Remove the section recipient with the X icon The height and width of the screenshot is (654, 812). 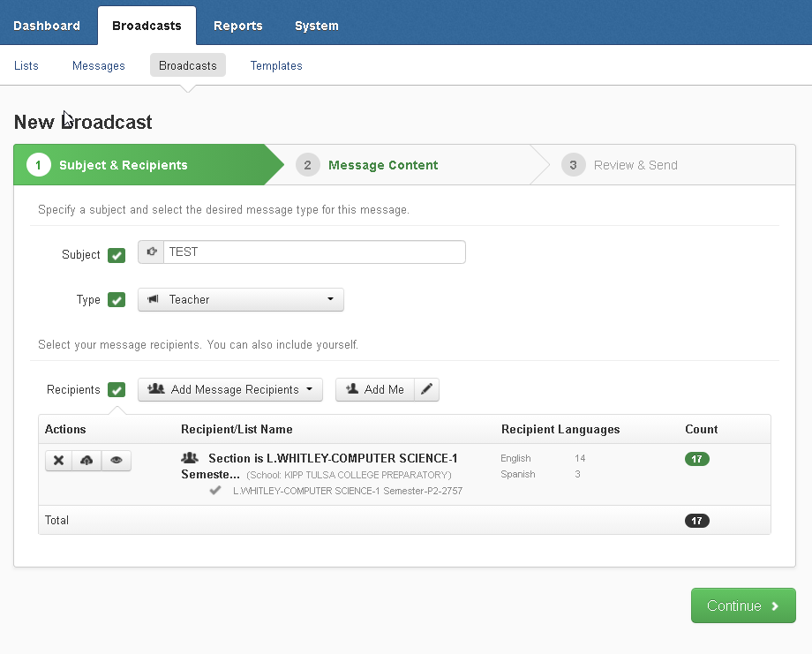(x=59, y=461)
